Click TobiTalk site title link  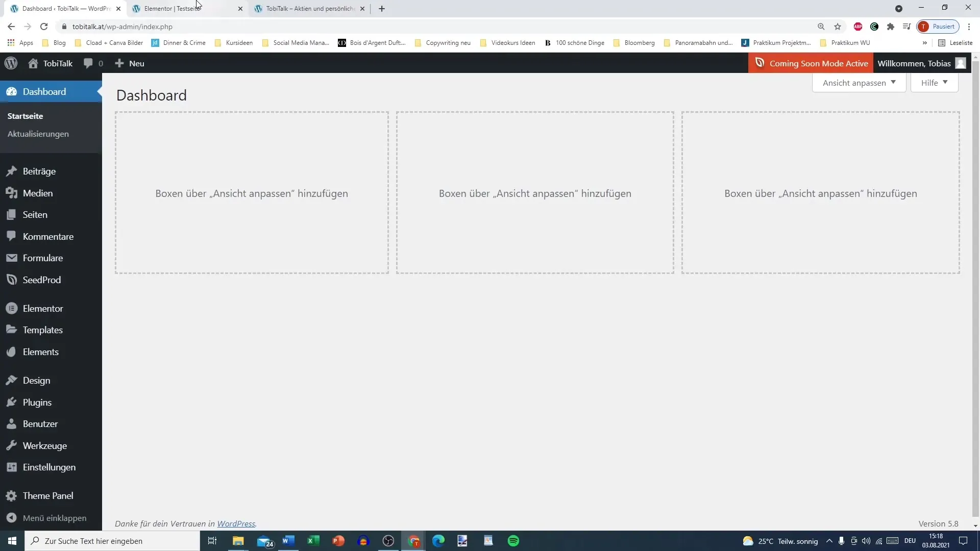[57, 63]
